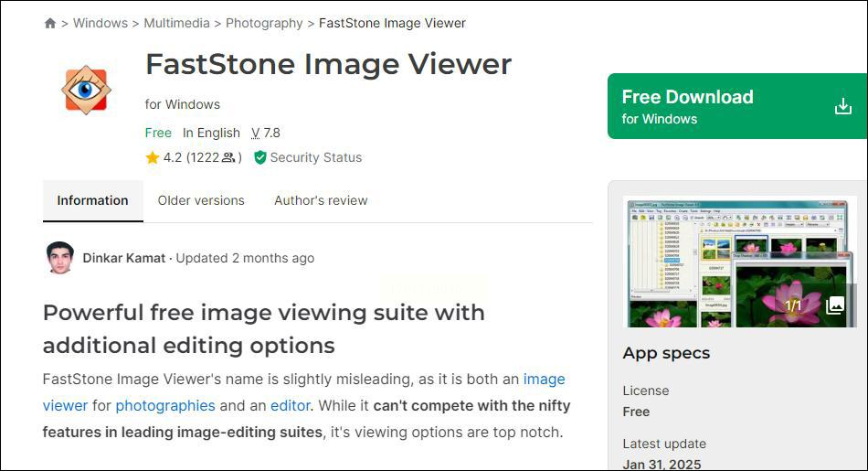Follow the "image viewer" article link
The height and width of the screenshot is (471, 868).
point(544,379)
